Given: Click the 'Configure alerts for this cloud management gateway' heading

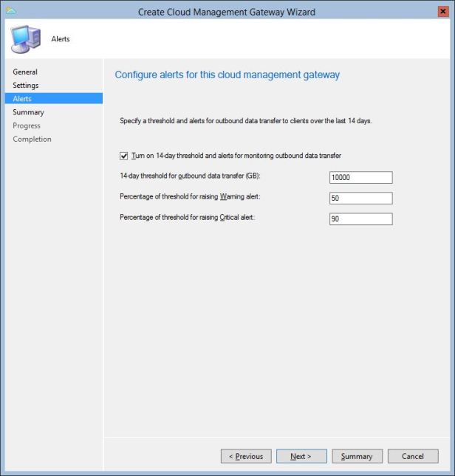Looking at the screenshot, I should click(x=227, y=75).
